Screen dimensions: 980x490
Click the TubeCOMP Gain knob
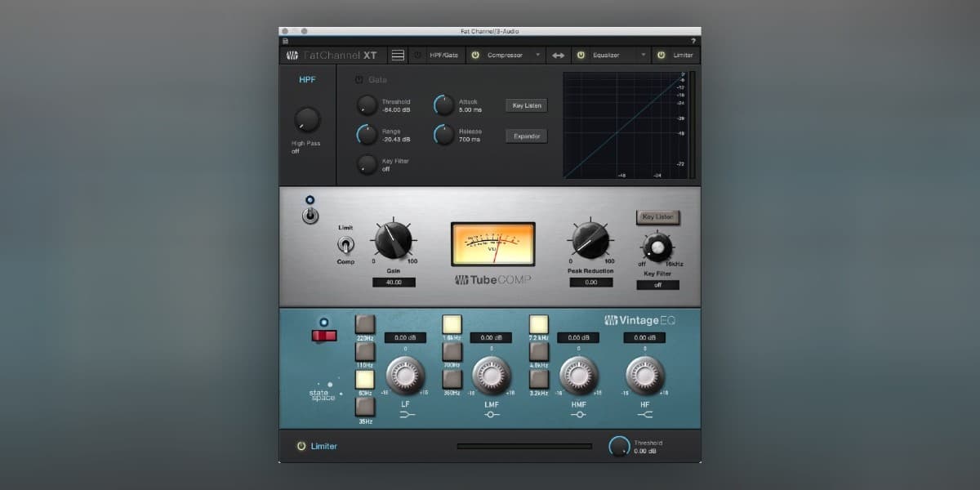point(394,241)
